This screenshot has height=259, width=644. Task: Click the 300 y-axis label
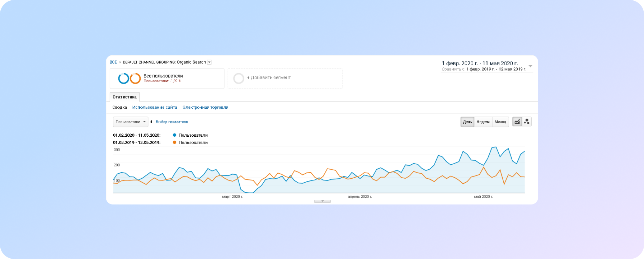[x=117, y=150]
